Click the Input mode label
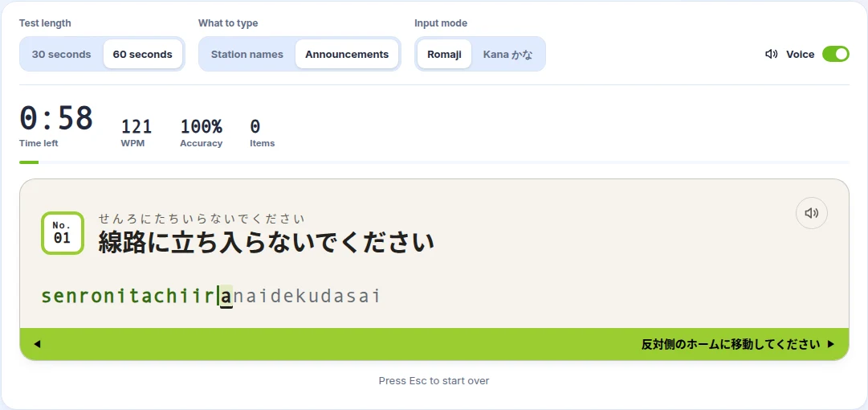This screenshot has width=868, height=410. pos(441,23)
